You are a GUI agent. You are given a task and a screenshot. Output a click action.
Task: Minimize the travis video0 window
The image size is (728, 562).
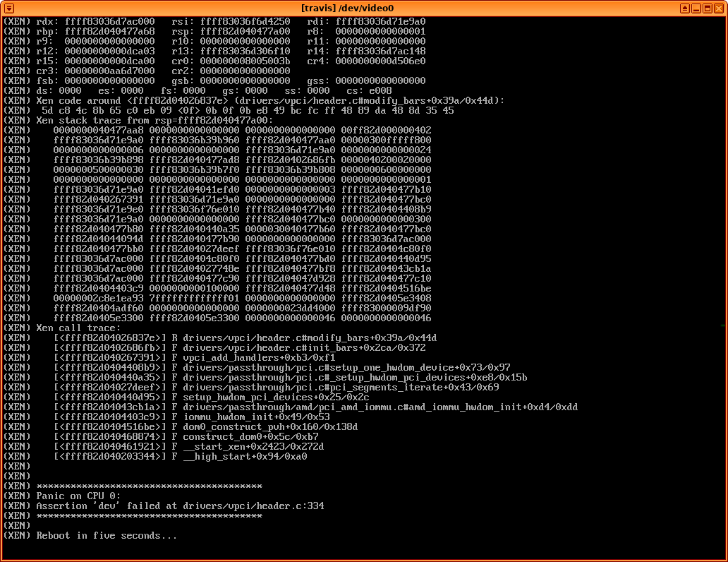697,8
